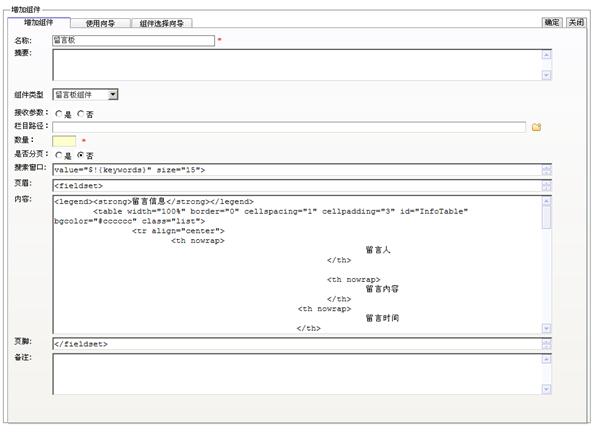The image size is (604, 434).
Task: Select the 增加组件 tab
Action: [39, 22]
